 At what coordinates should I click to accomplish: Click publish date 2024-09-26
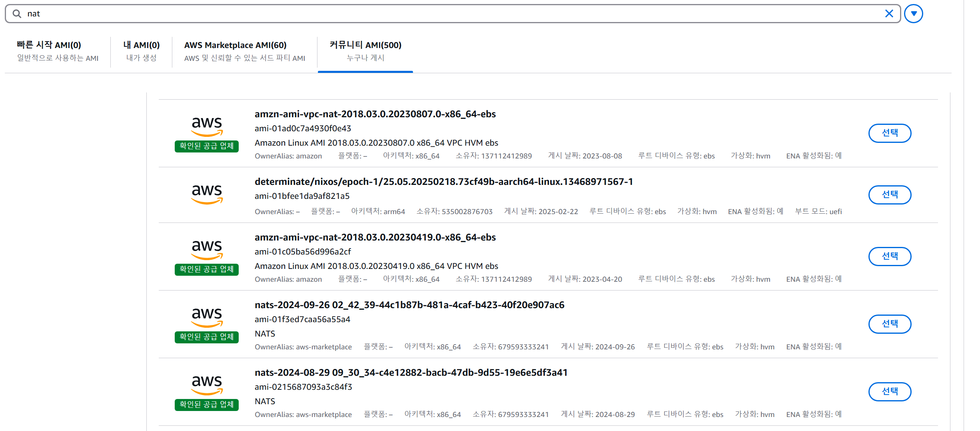(598, 347)
